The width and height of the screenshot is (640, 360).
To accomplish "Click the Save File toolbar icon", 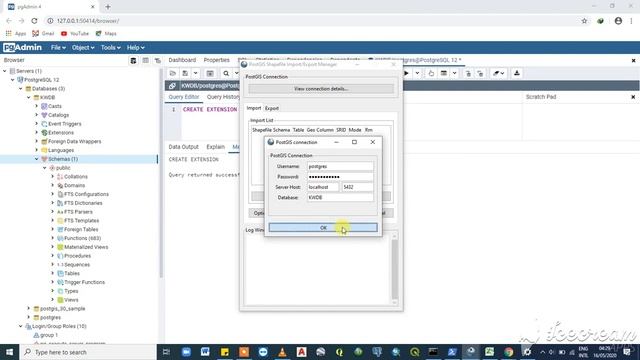I will (185, 73).
